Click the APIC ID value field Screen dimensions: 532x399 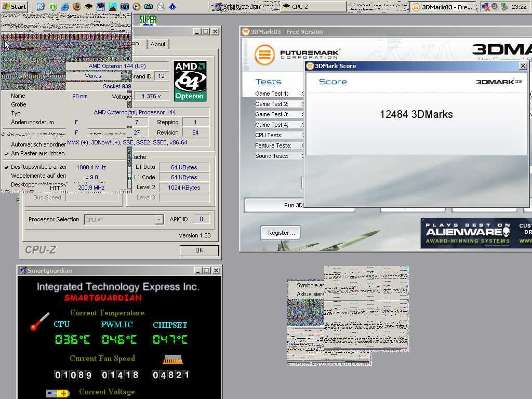pos(201,219)
